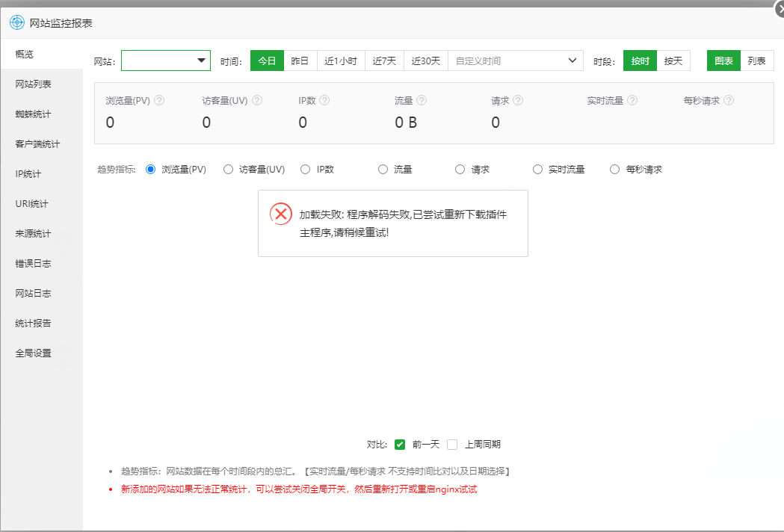Open the 统计报告 sidebar tab
This screenshot has width=784, height=532.
pos(42,324)
